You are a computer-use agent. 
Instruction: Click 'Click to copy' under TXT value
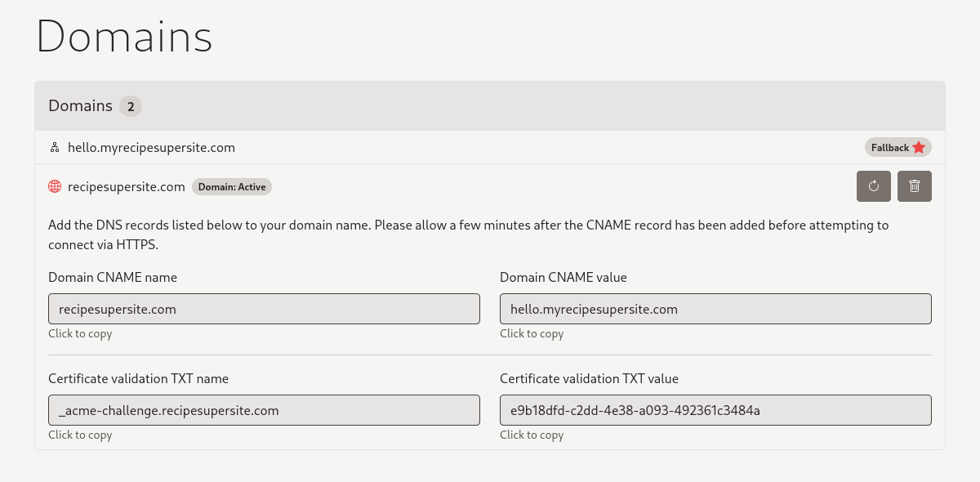point(532,435)
